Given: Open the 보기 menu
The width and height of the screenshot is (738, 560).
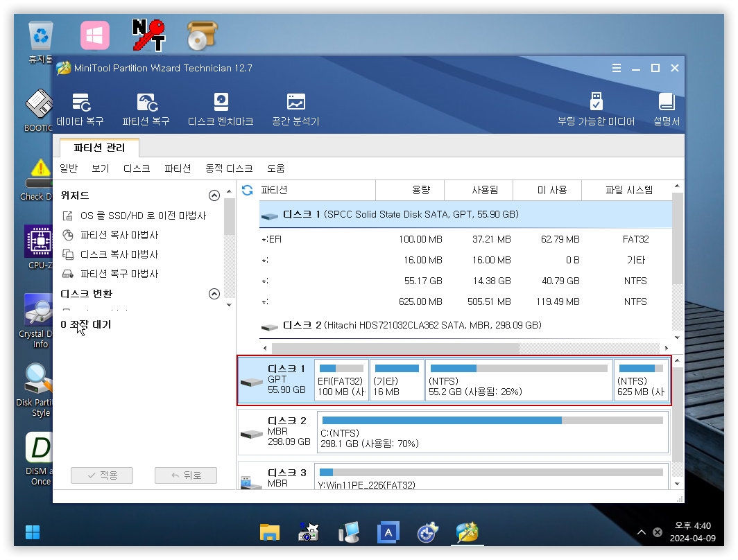Looking at the screenshot, I should point(101,168).
